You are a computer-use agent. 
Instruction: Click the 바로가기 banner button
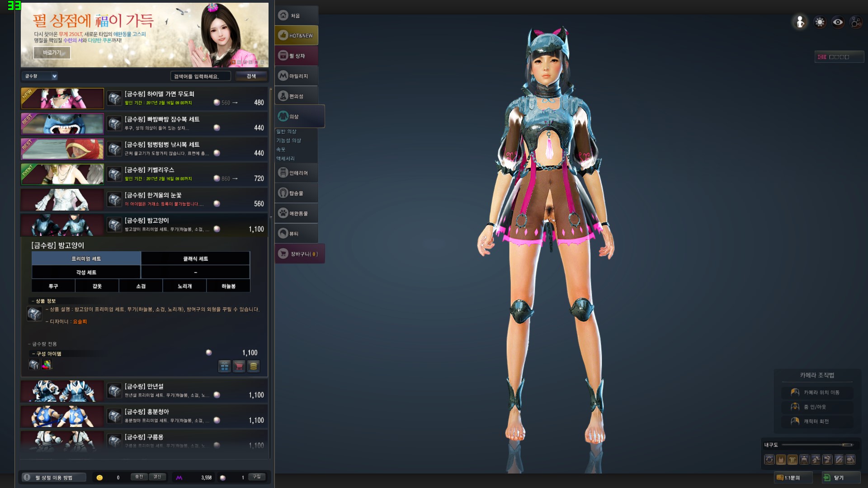pos(52,53)
